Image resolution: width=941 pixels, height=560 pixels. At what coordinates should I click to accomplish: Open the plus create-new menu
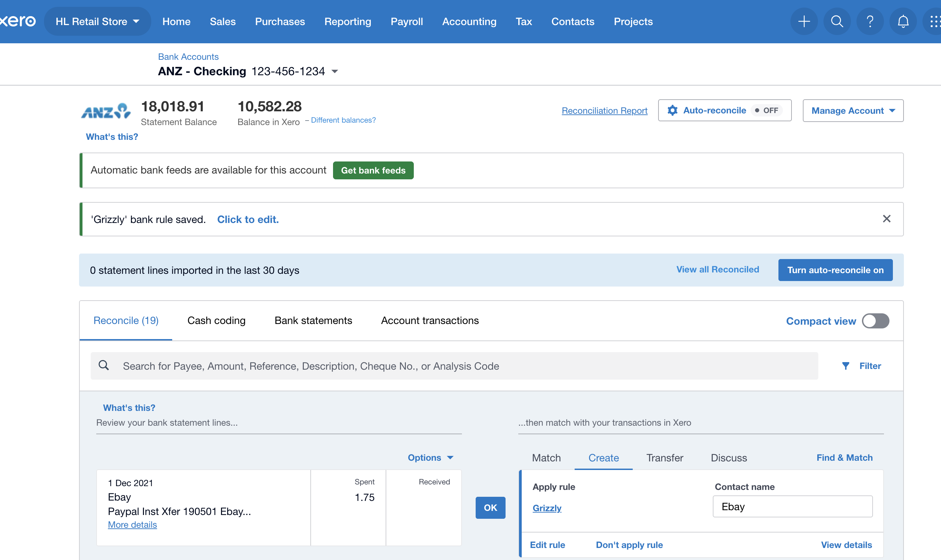(804, 22)
